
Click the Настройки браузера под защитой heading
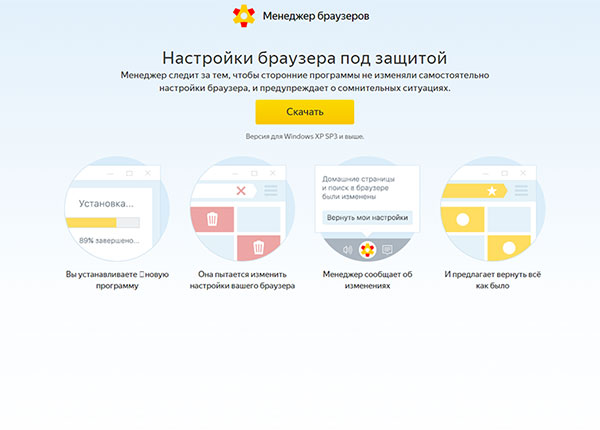tap(305, 58)
